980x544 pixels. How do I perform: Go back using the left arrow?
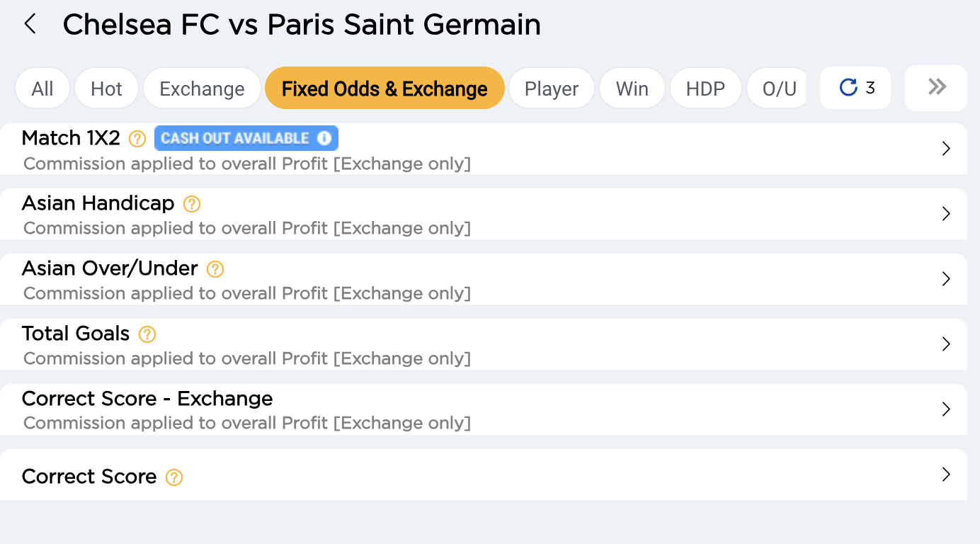30,25
